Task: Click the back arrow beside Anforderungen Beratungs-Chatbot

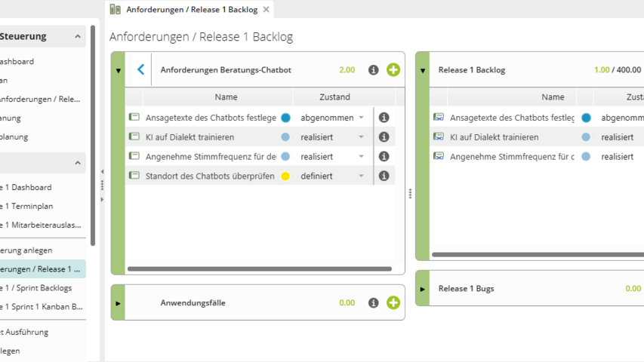Action: pyautogui.click(x=141, y=69)
